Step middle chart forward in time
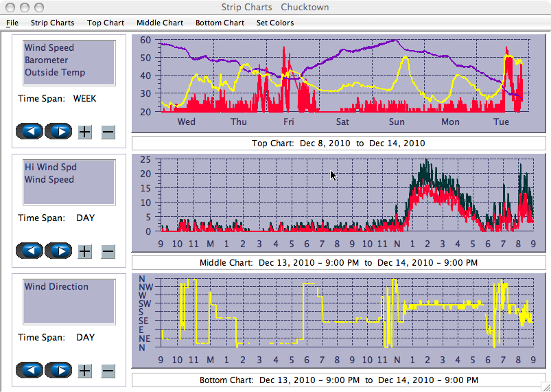Screen dimensions: 551x392 tap(58, 251)
